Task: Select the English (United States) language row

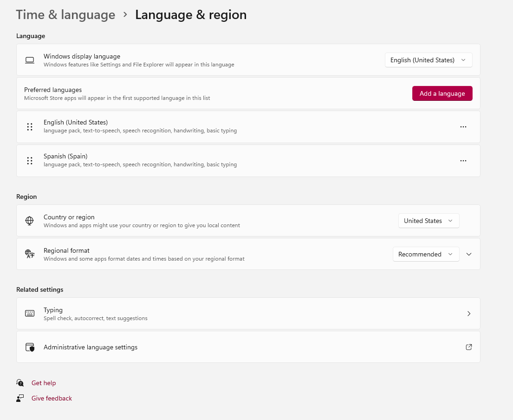Action: (x=248, y=127)
